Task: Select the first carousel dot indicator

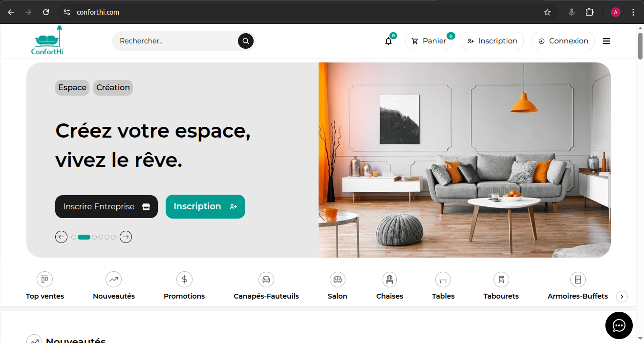Action: click(x=74, y=237)
